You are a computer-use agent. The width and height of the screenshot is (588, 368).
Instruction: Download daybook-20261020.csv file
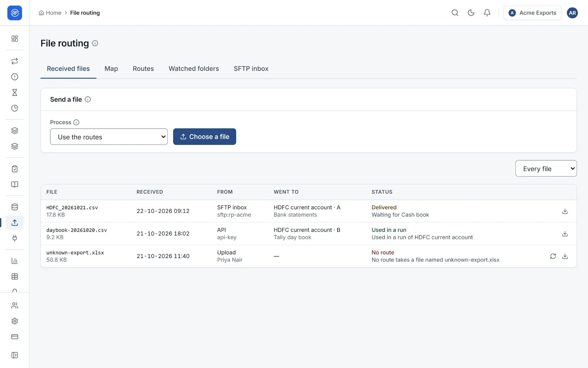tap(565, 234)
